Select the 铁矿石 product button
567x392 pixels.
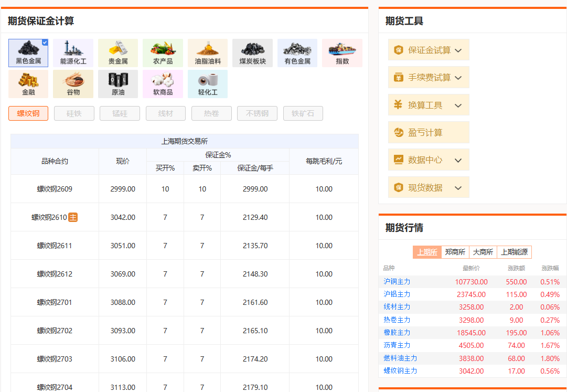[x=303, y=113]
